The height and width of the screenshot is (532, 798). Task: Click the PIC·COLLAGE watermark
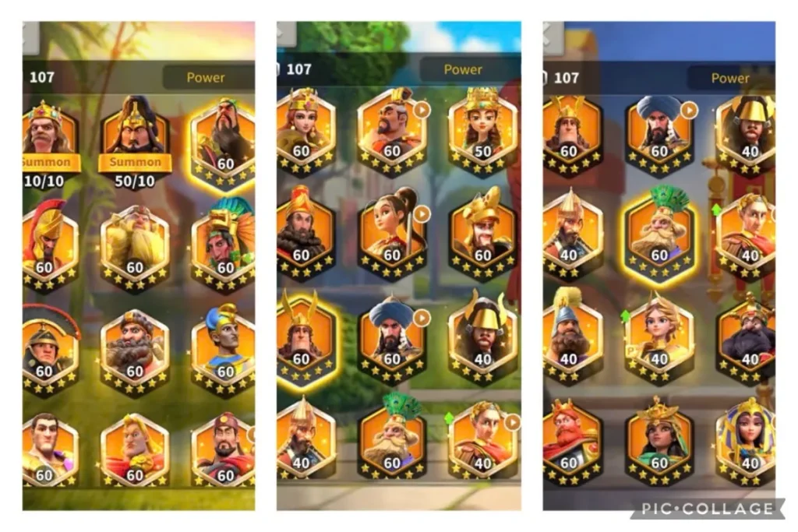tap(706, 509)
